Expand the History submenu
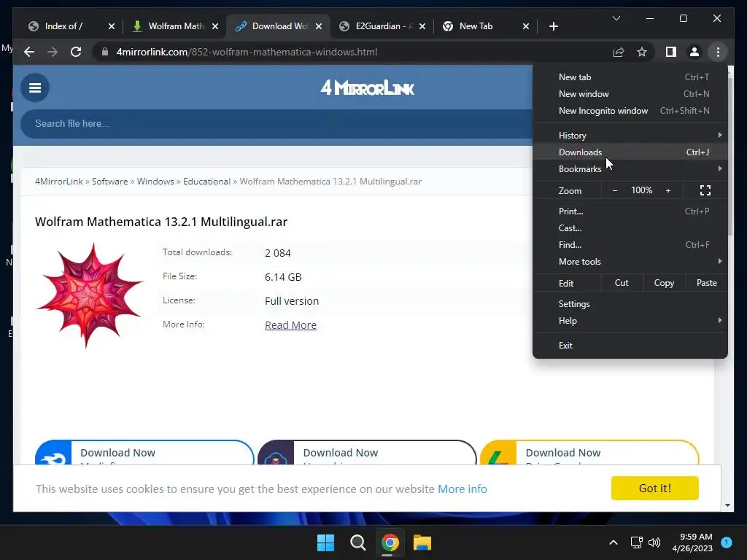Viewport: 747px width, 560px height. click(x=630, y=135)
